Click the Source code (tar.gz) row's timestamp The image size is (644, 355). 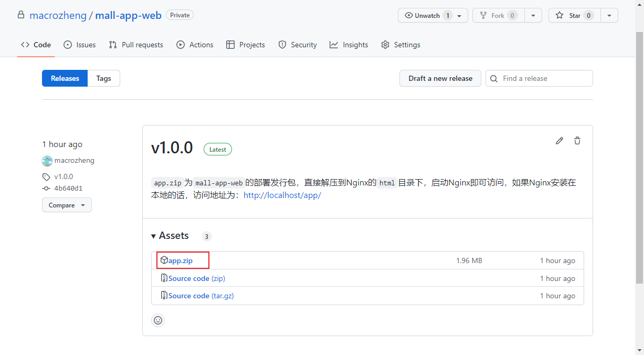557,296
